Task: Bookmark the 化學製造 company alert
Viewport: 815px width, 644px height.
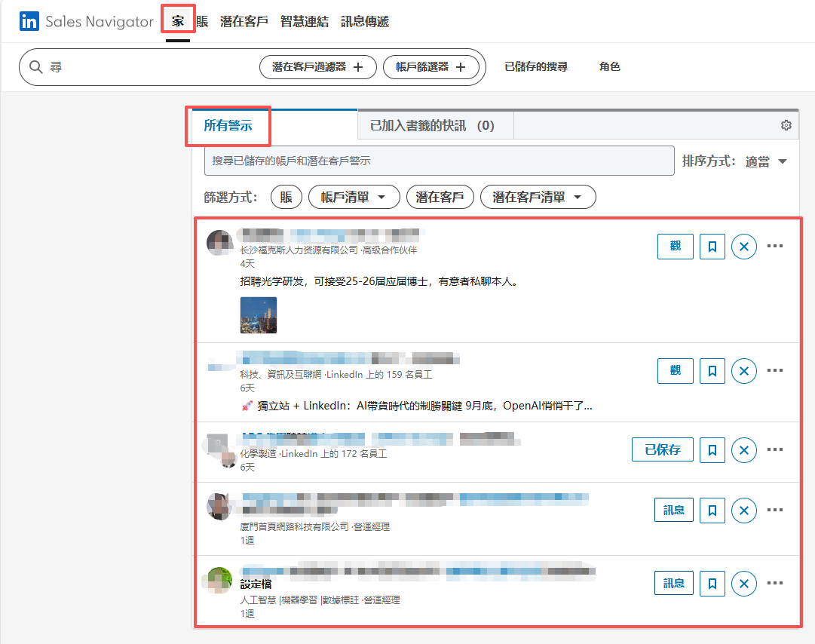Action: pos(712,450)
